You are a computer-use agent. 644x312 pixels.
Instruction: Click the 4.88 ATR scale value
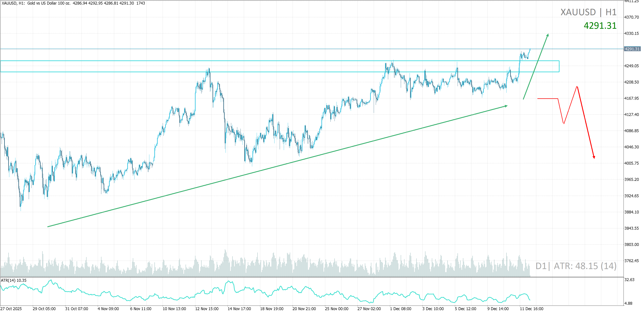coord(628,303)
